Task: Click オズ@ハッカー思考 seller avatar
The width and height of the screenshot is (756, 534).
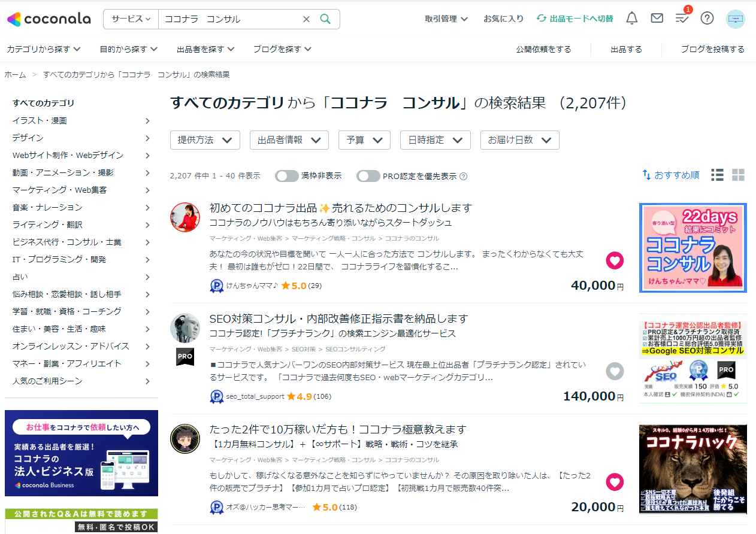Action: pos(185,439)
